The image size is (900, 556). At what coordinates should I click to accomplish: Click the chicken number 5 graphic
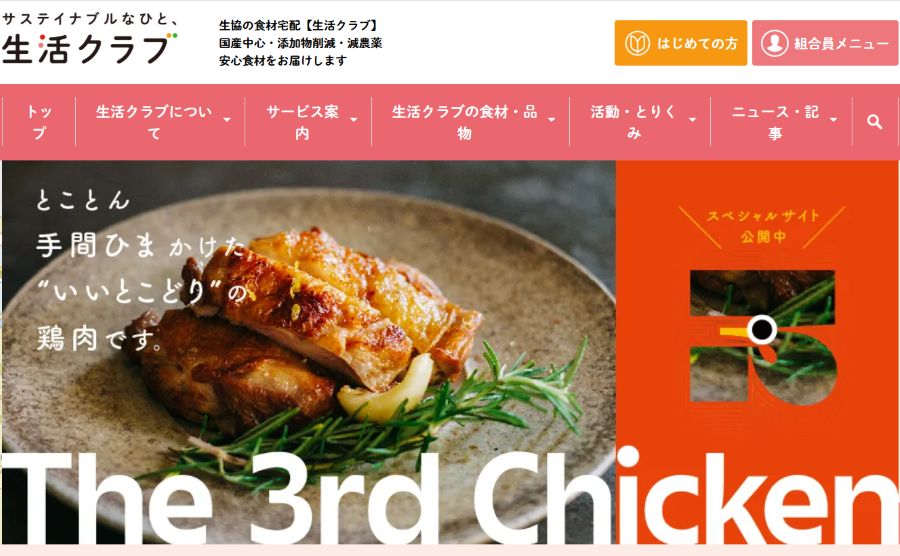pos(763,336)
